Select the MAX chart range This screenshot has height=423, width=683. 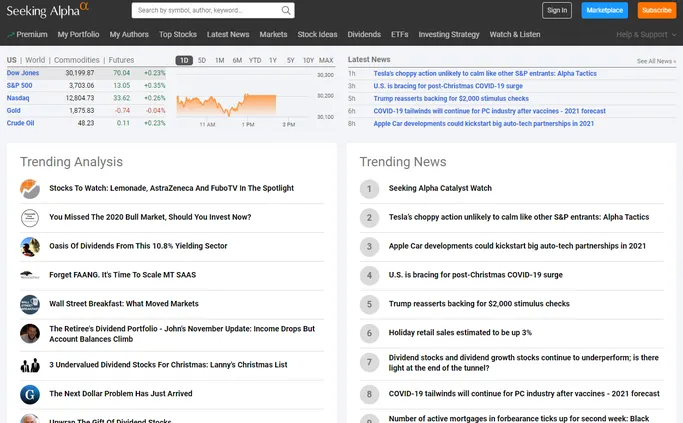click(x=326, y=60)
